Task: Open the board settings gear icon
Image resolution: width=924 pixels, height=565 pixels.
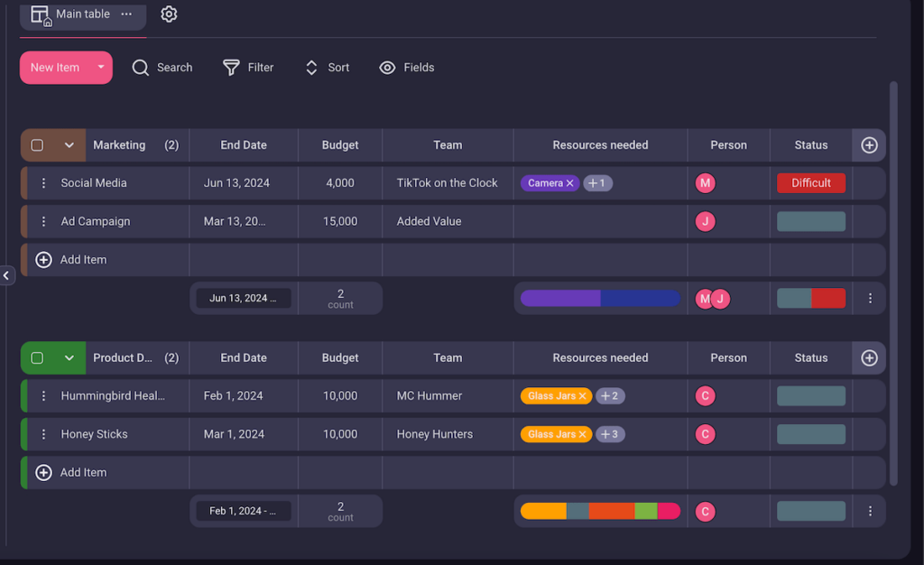Action: [x=169, y=14]
